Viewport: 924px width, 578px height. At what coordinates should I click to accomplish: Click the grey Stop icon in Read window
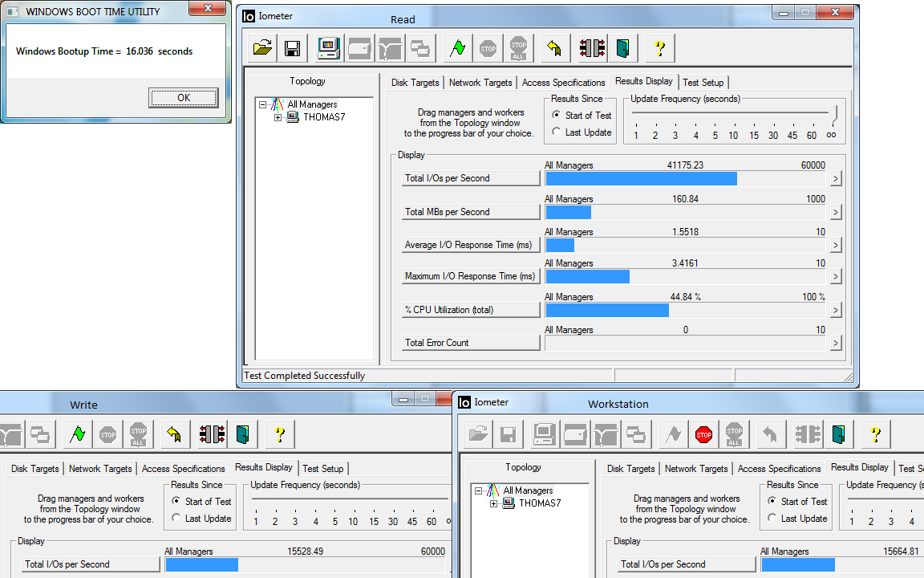click(x=488, y=48)
